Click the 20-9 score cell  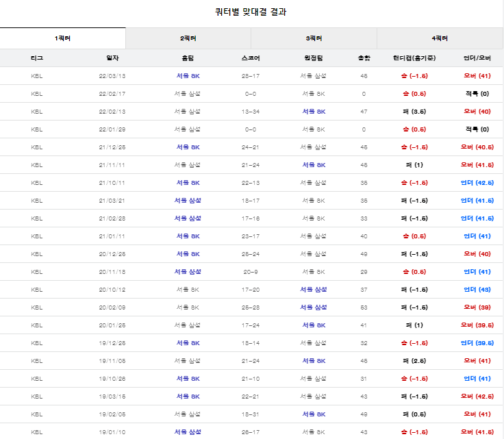[251, 272]
